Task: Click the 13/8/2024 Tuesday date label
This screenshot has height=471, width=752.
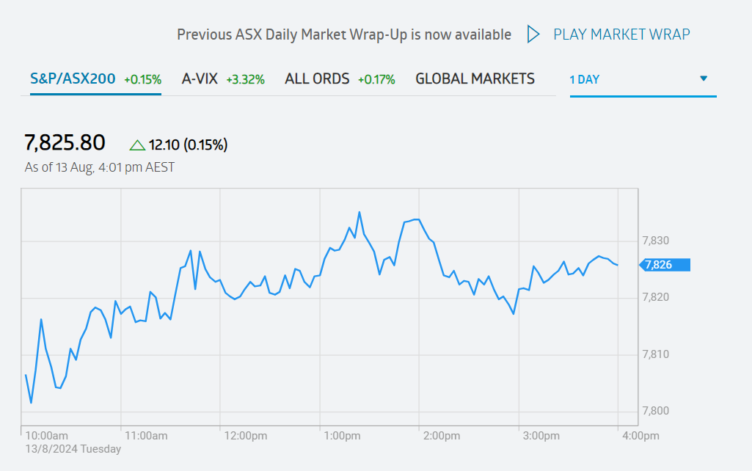Action: coord(73,449)
